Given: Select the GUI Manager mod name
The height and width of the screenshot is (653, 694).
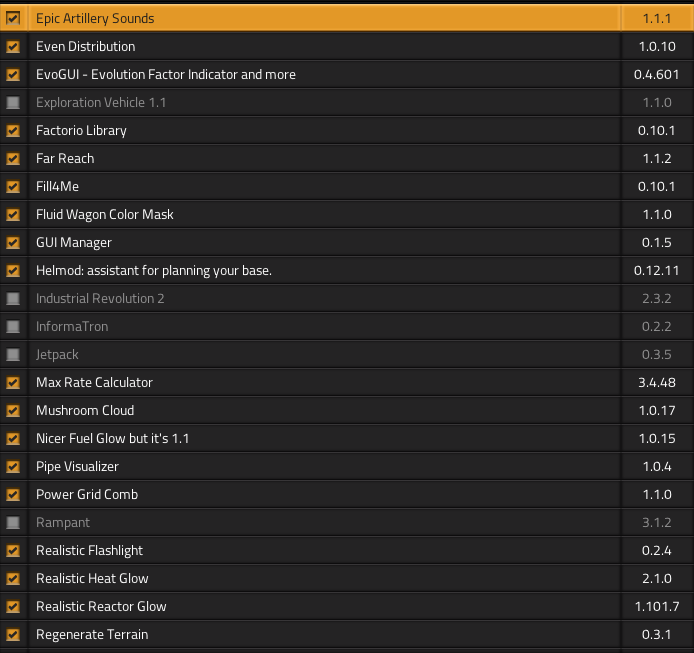Looking at the screenshot, I should 73,243.
